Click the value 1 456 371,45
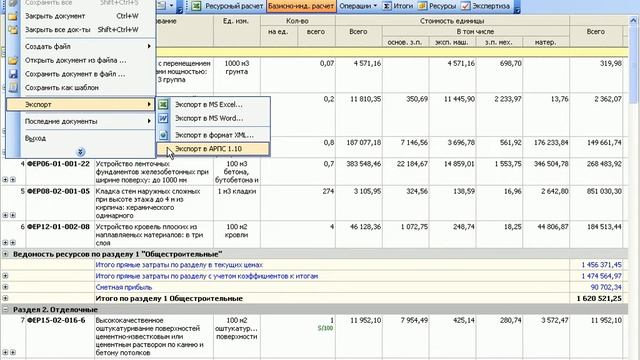Image resolution: width=640 pixels, height=360 pixels. [x=601, y=265]
